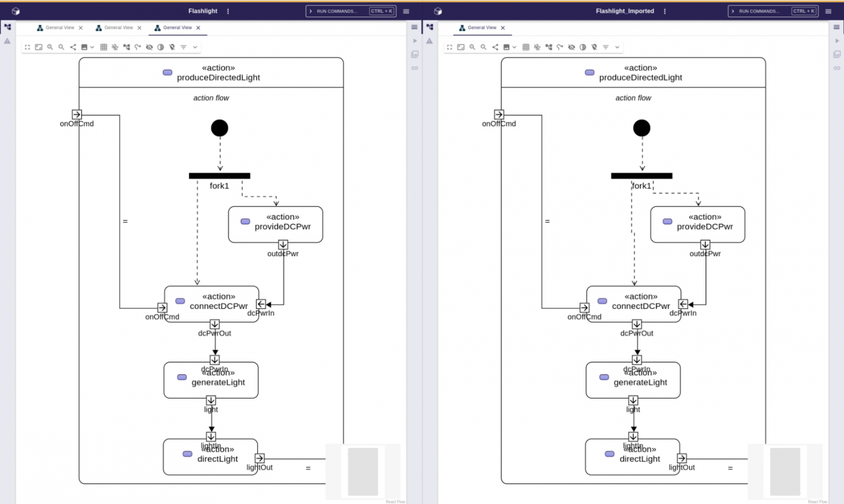Open the hamburger menu in Flashlight_Imported header
This screenshot has width=844, height=504.
point(828,11)
